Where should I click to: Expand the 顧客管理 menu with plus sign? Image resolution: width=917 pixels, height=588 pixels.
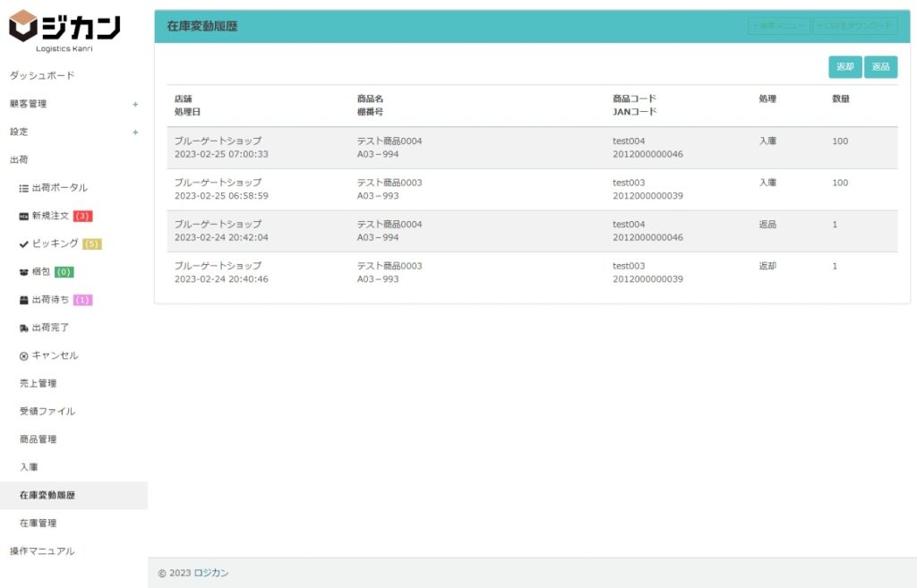[135, 104]
